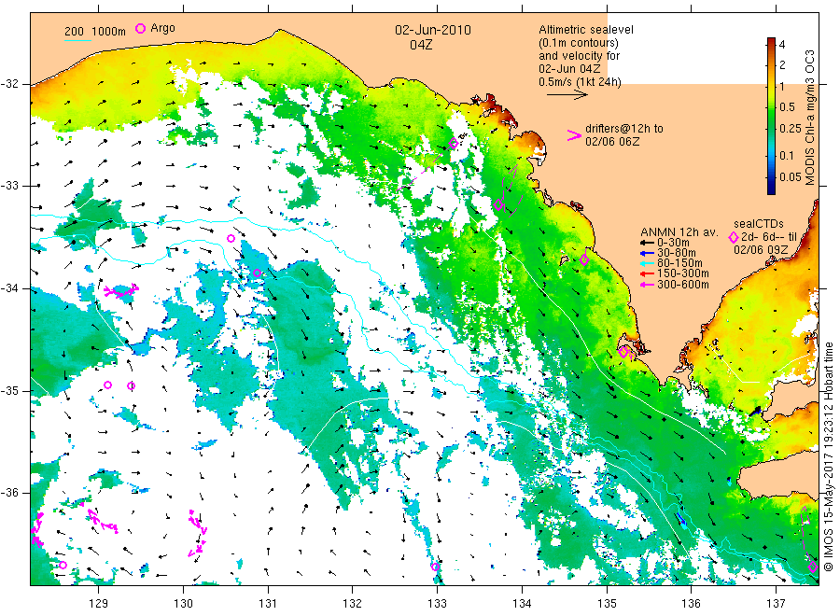Click the '0-30m' depth range label

[x=673, y=243]
